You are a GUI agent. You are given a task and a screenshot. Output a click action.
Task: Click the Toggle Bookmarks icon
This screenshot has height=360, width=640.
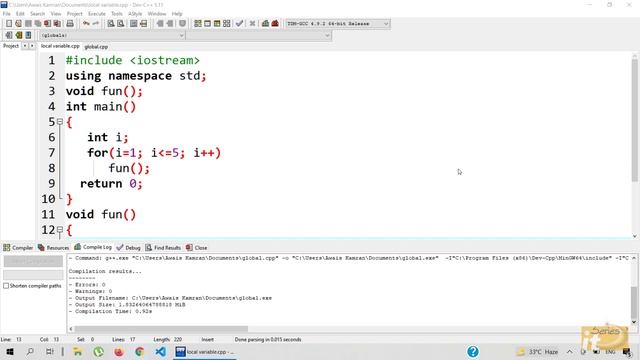tap(18, 35)
